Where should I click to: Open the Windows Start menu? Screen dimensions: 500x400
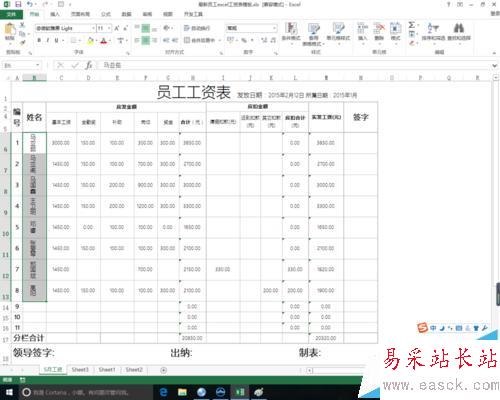pos(9,392)
